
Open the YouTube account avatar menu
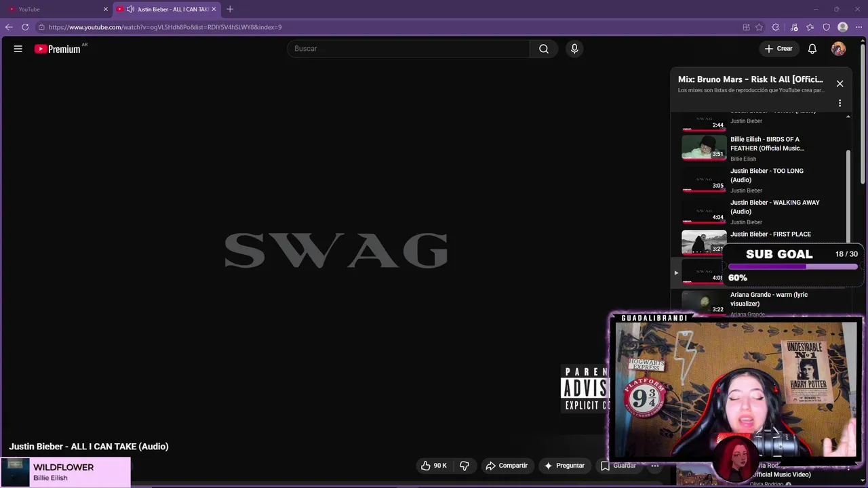point(839,49)
